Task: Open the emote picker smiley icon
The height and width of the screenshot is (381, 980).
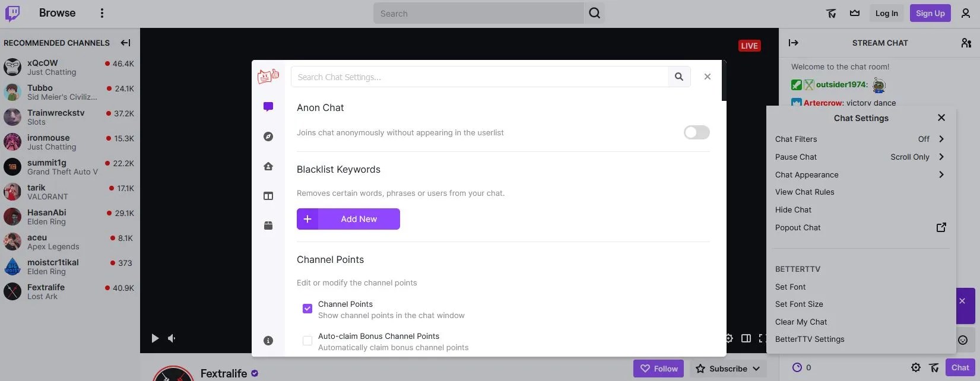Action: (963, 340)
